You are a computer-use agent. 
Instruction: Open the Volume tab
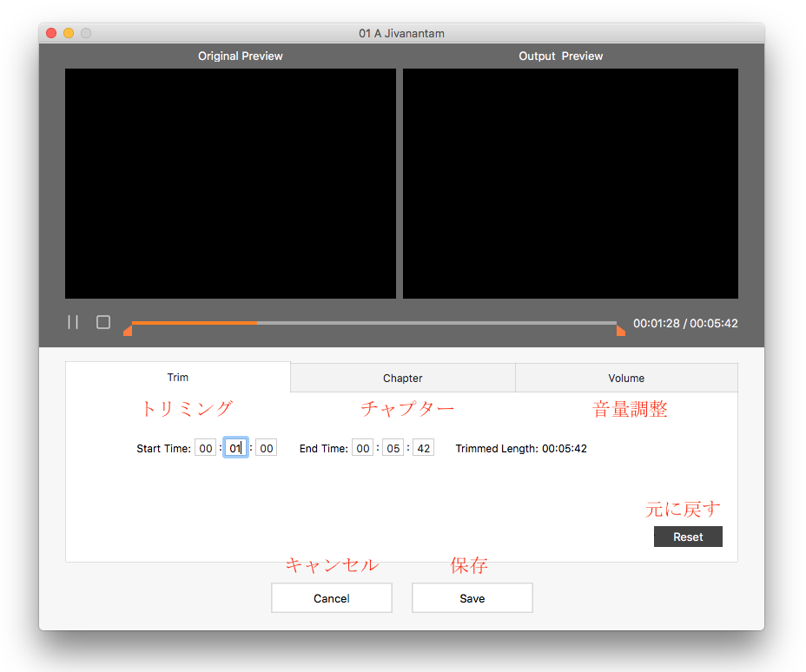point(626,378)
